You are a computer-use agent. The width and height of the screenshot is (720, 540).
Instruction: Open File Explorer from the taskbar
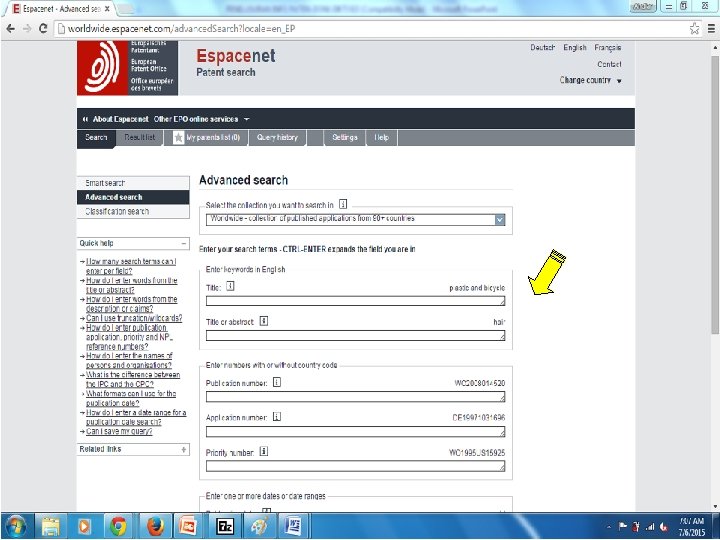click(x=51, y=526)
